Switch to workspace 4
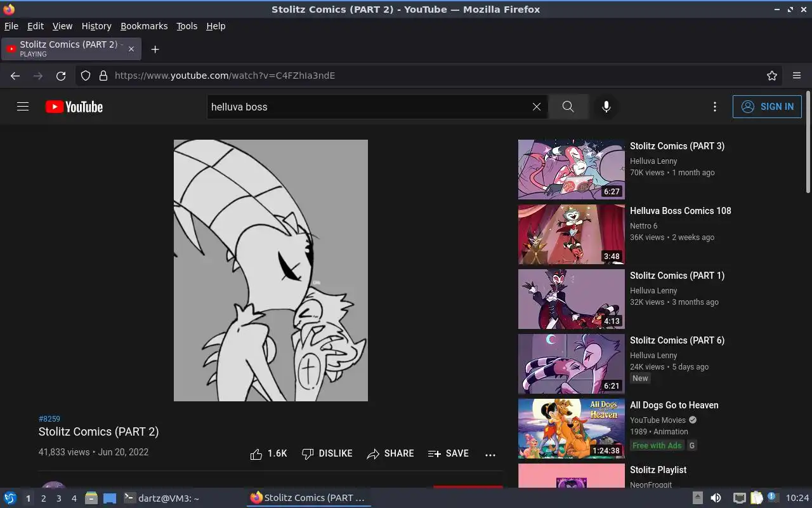This screenshot has height=508, width=812. [74, 498]
